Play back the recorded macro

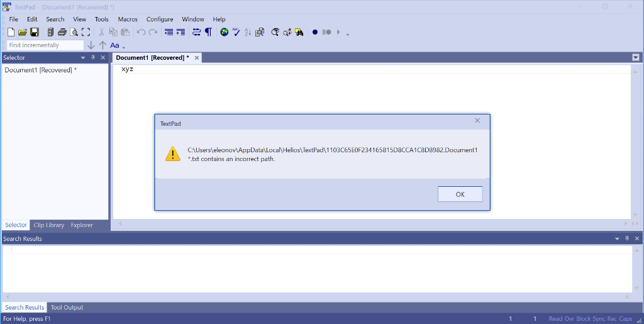(338, 32)
